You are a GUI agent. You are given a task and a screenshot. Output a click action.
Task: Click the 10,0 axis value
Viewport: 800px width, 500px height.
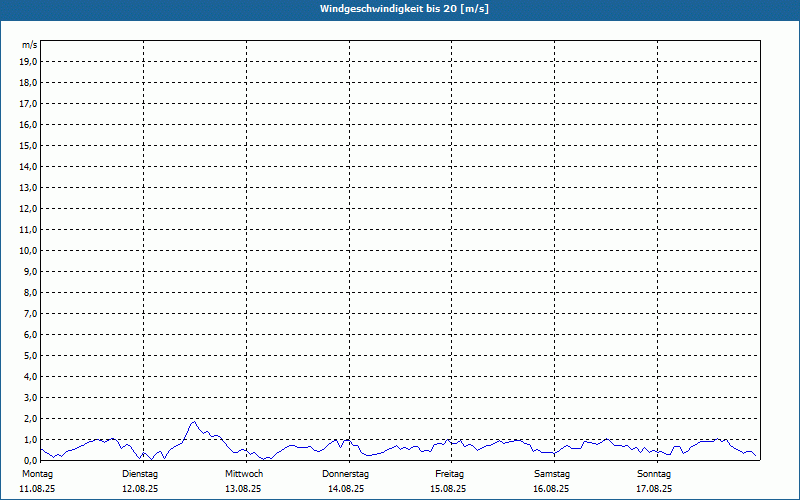tap(28, 251)
